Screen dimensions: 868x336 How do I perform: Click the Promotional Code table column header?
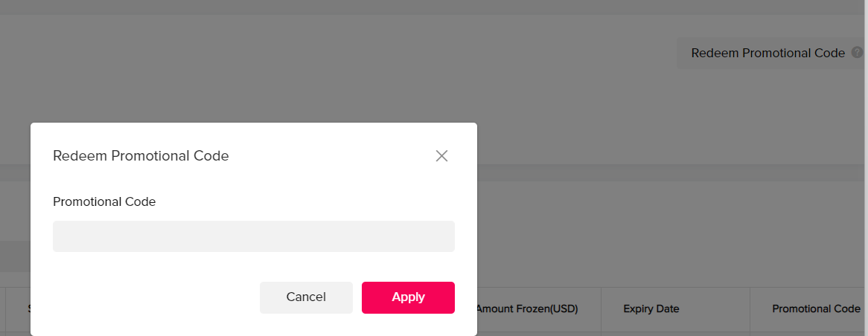pos(816,309)
